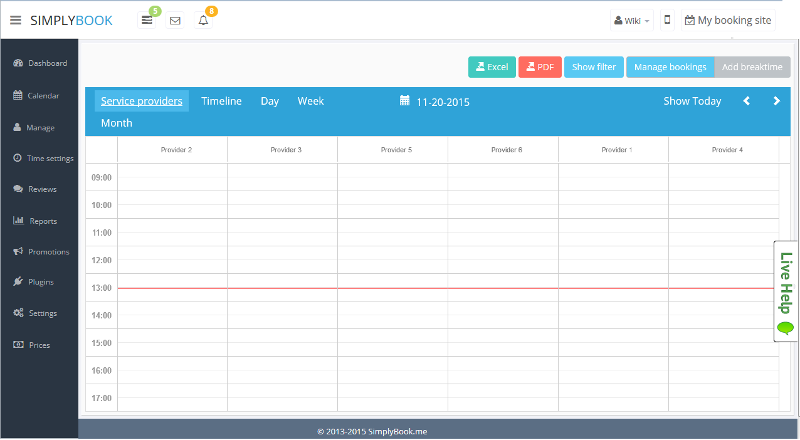This screenshot has width=800, height=440.
Task: Switch to the Week view tab
Action: pyautogui.click(x=310, y=101)
